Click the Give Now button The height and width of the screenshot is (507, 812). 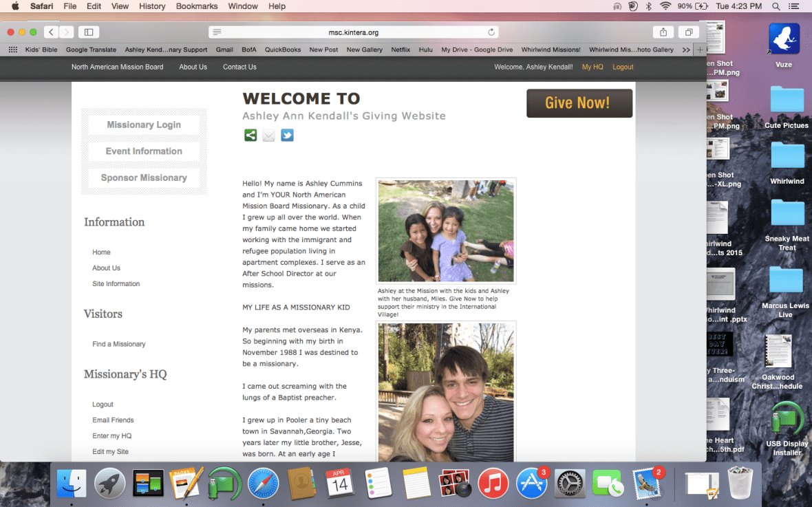(x=579, y=103)
